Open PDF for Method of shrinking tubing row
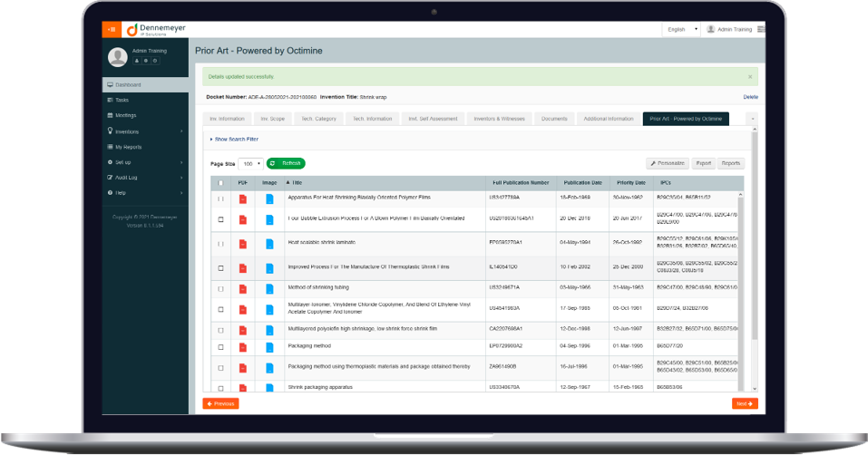The height and width of the screenshot is (455, 868). point(242,288)
